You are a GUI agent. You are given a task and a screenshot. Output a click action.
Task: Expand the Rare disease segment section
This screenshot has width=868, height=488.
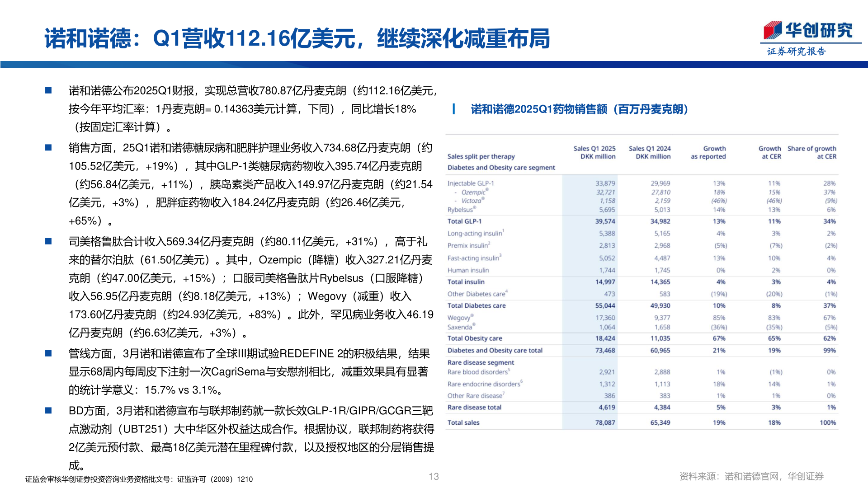[x=481, y=362]
